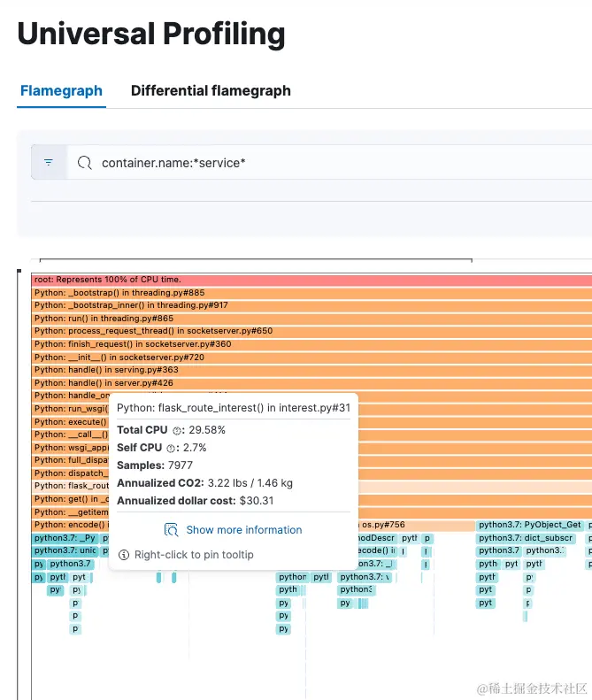Screen dimensions: 592x700
Task: Select the _bootstrap() threading.py#885 frame
Action: click(310, 293)
